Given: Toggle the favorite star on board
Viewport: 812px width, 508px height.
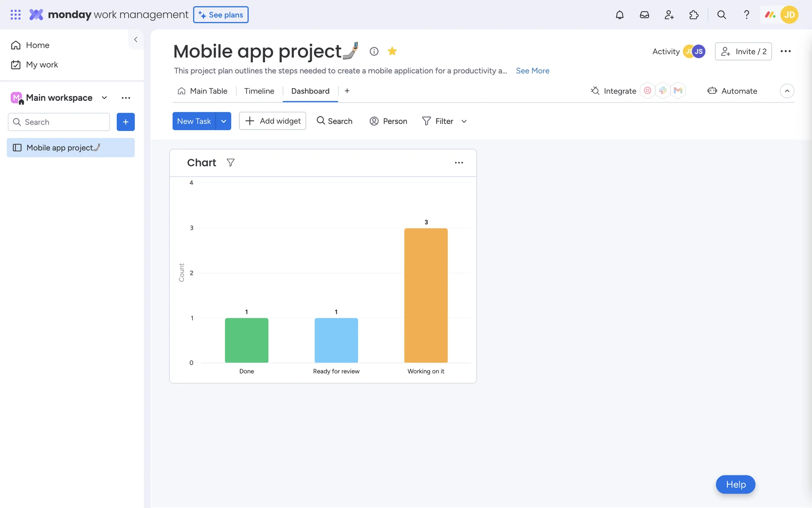Looking at the screenshot, I should (392, 51).
